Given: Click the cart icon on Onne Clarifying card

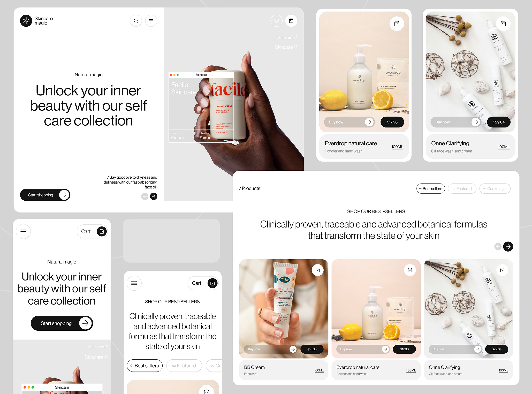Looking at the screenshot, I should click(504, 24).
